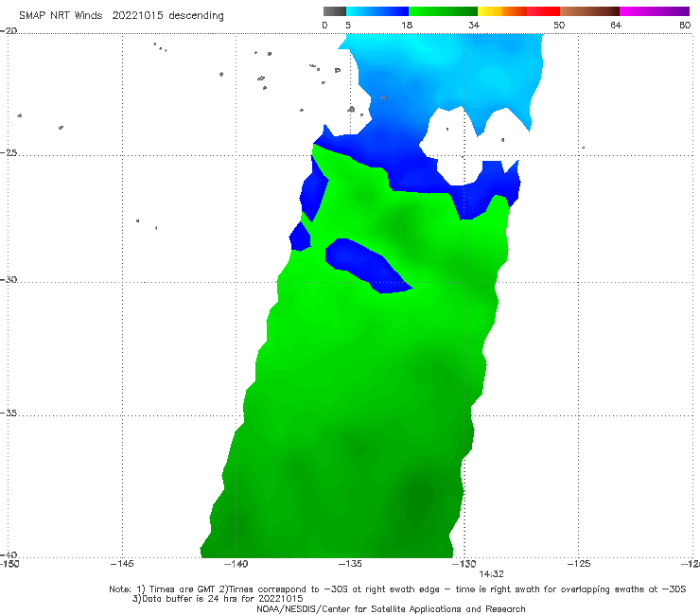
Task: Click the word 'descending' in the title
Action: click(x=196, y=16)
